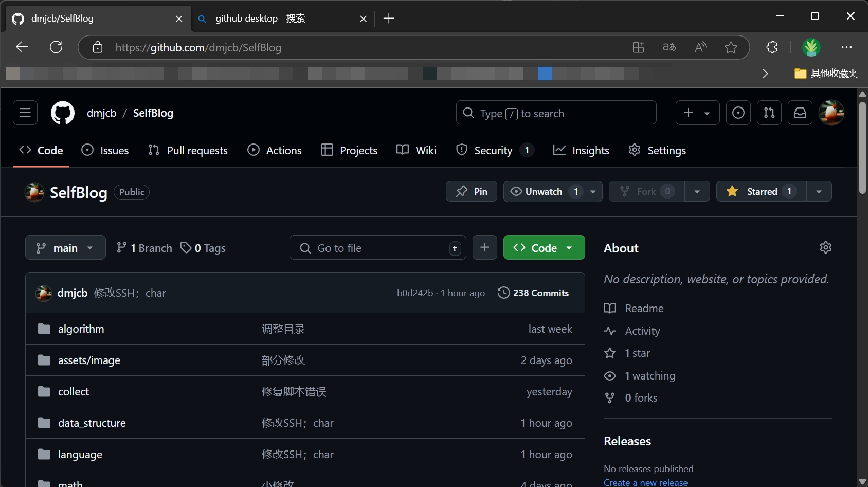Toggle Unwatch for the repository

[543, 191]
